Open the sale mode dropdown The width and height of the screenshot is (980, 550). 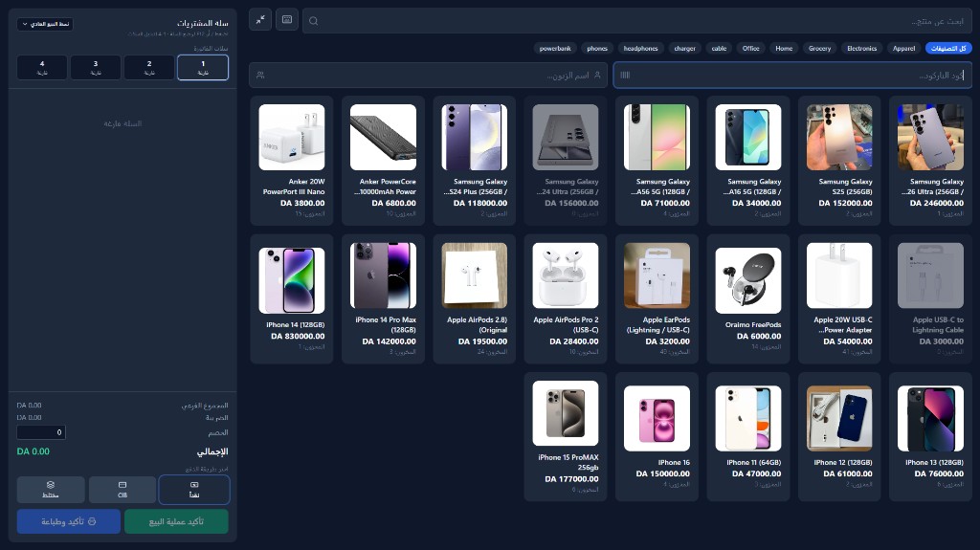(x=45, y=24)
